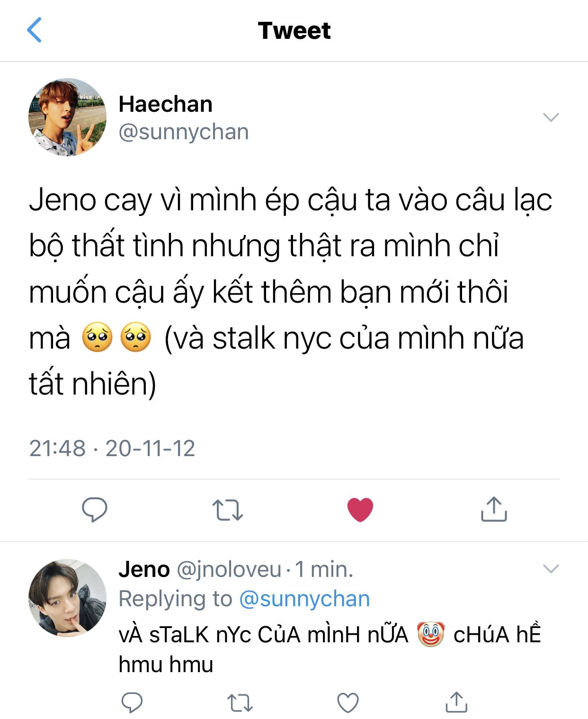Tap the Haechan display name

click(165, 104)
